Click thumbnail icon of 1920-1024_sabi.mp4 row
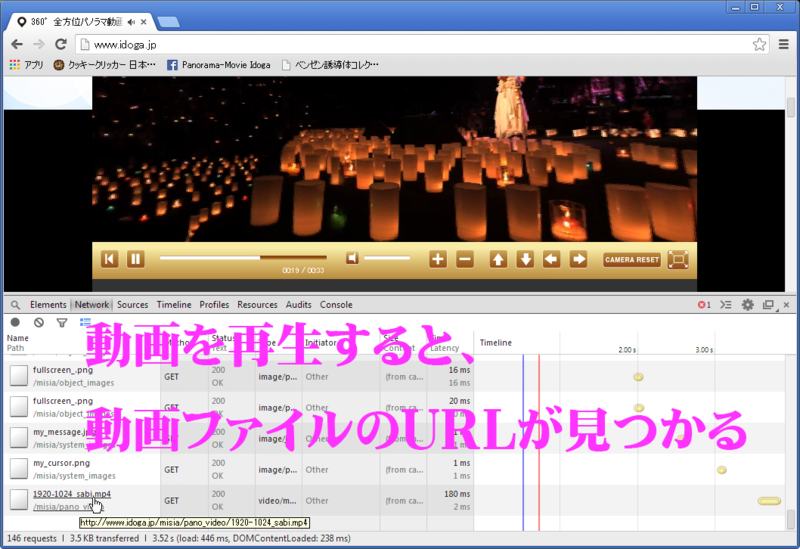The image size is (800, 549). tap(19, 500)
